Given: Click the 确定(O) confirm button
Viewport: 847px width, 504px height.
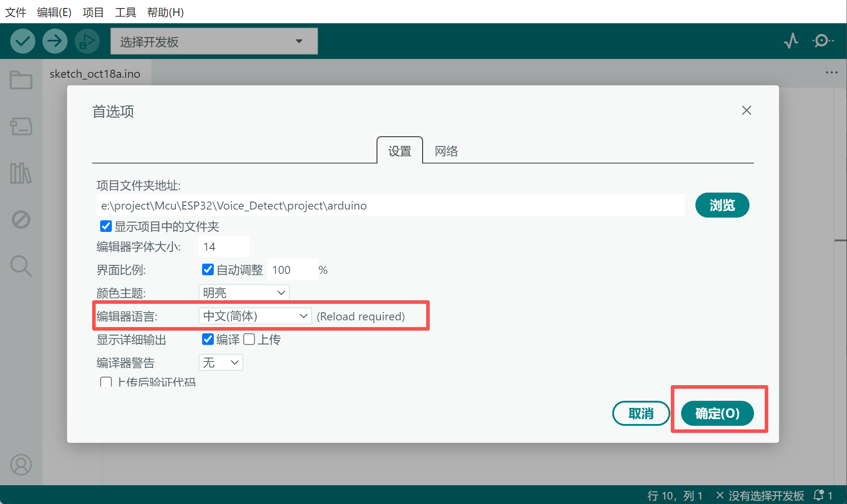Looking at the screenshot, I should tap(716, 413).
